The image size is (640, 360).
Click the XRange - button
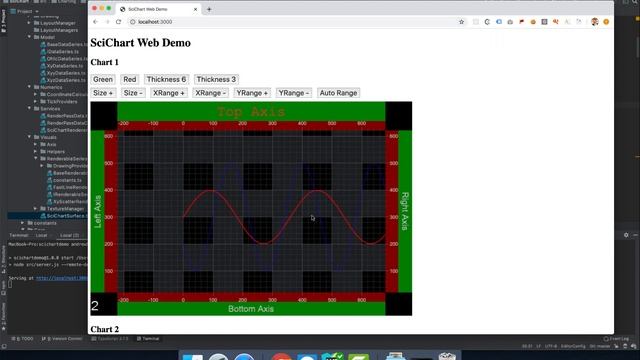pyautogui.click(x=211, y=93)
